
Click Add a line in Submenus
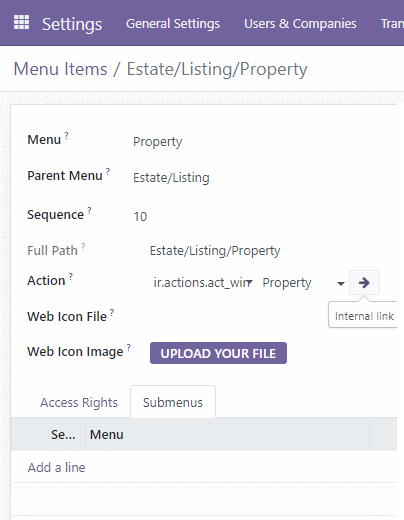click(56, 467)
